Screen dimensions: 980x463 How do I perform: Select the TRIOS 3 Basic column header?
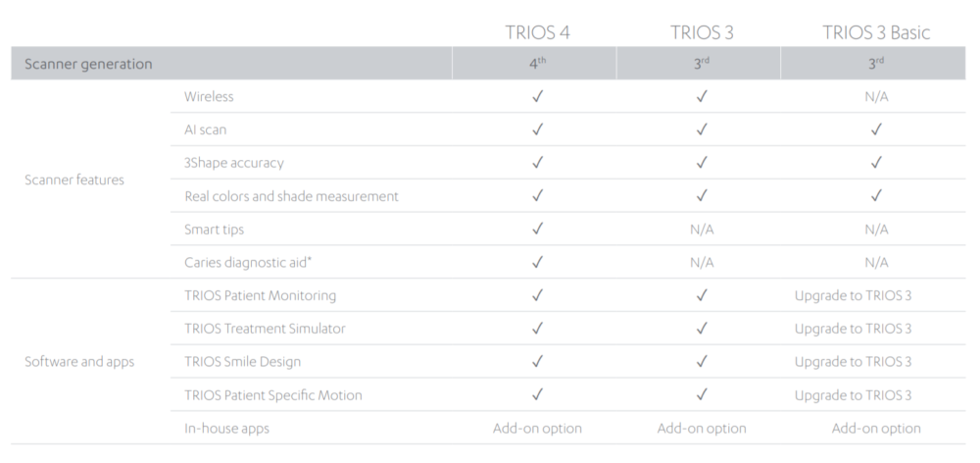(876, 32)
